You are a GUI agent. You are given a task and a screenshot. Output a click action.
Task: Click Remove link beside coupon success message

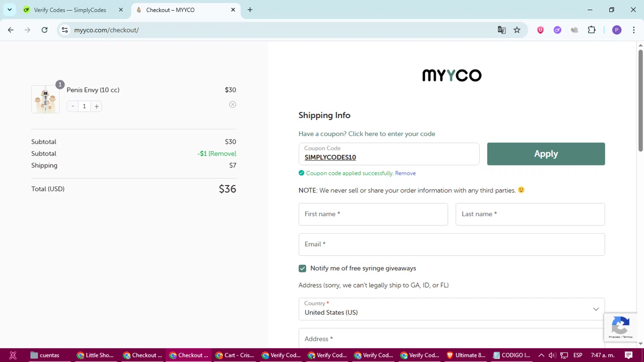(405, 173)
